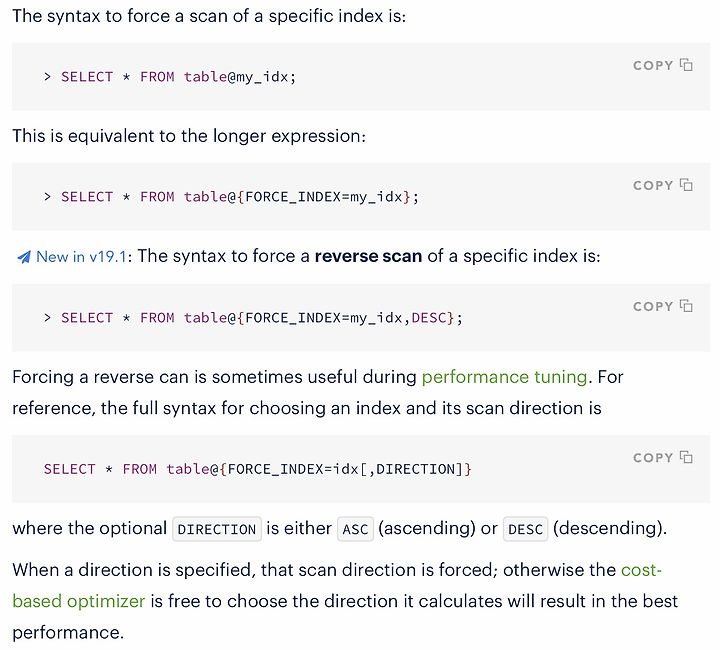
Task: Click the FORCE_INDEX=my_idx,DESC code line
Action: point(253,318)
